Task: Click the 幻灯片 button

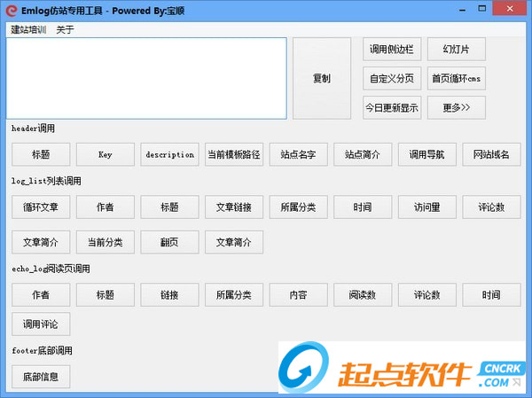Action: click(x=457, y=50)
